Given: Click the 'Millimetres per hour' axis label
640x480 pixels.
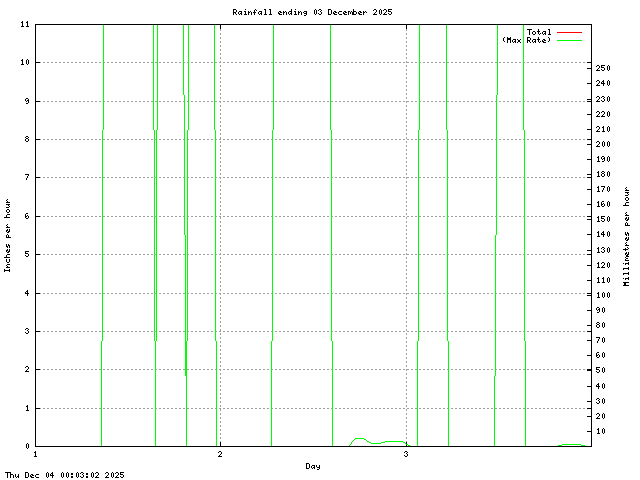Looking at the screenshot, I should coord(627,236).
